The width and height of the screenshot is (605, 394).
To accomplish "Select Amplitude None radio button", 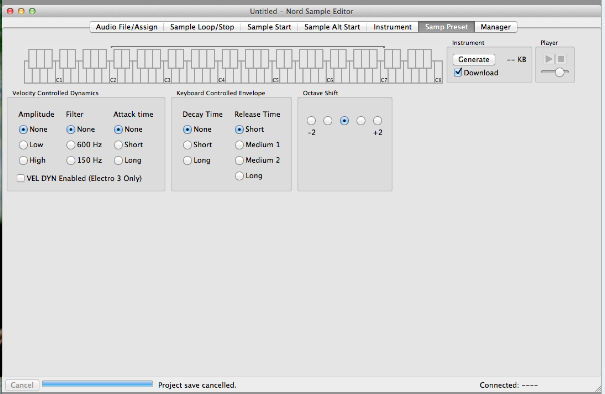I will [23, 129].
